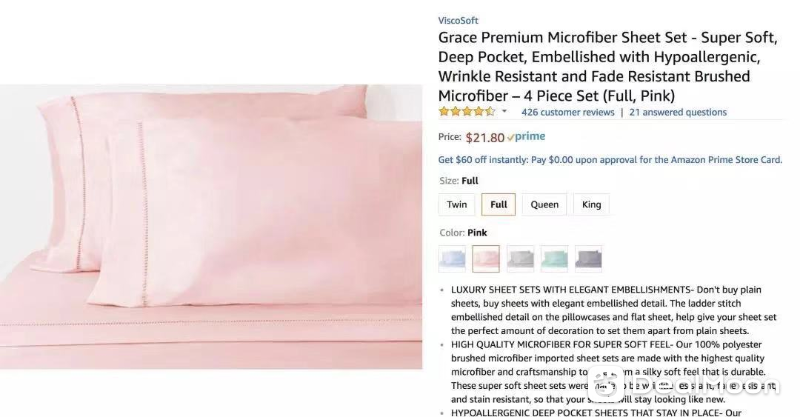Select King size option

coord(591,204)
